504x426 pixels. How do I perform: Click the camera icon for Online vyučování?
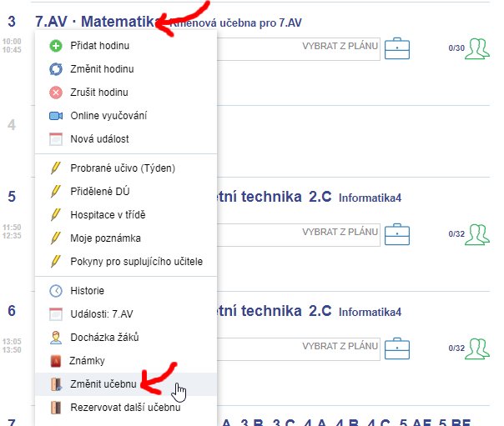click(x=56, y=115)
